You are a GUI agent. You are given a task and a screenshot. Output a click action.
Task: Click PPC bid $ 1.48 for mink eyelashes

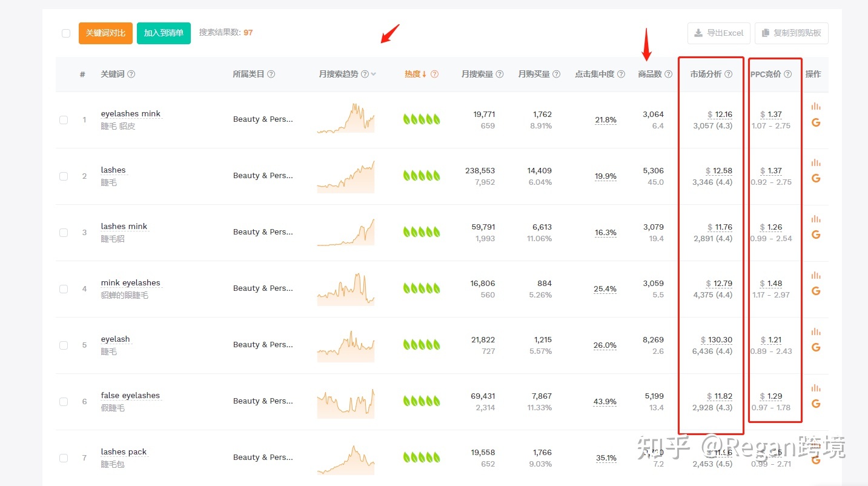(771, 284)
